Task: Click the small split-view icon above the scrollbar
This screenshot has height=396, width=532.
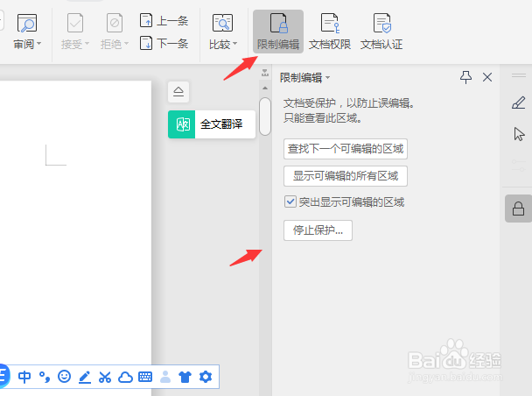Action: click(265, 73)
